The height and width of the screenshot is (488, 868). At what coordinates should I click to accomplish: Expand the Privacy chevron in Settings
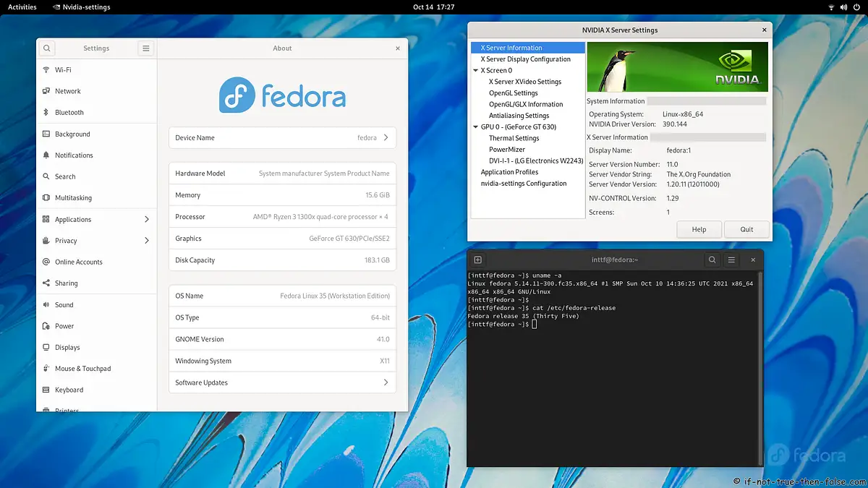(147, 241)
